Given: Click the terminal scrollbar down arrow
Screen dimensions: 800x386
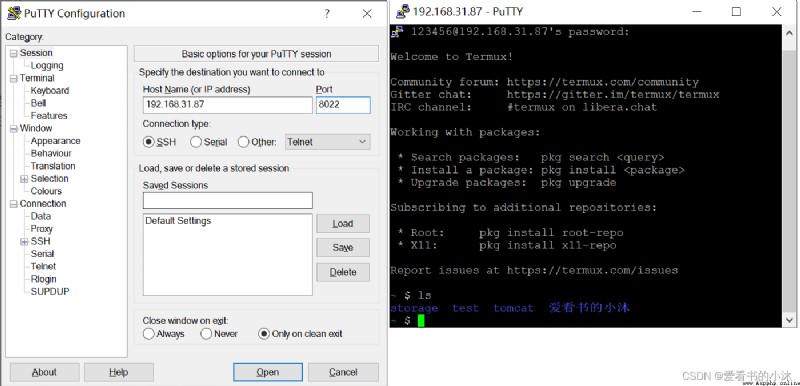Looking at the screenshot, I should pos(789,320).
